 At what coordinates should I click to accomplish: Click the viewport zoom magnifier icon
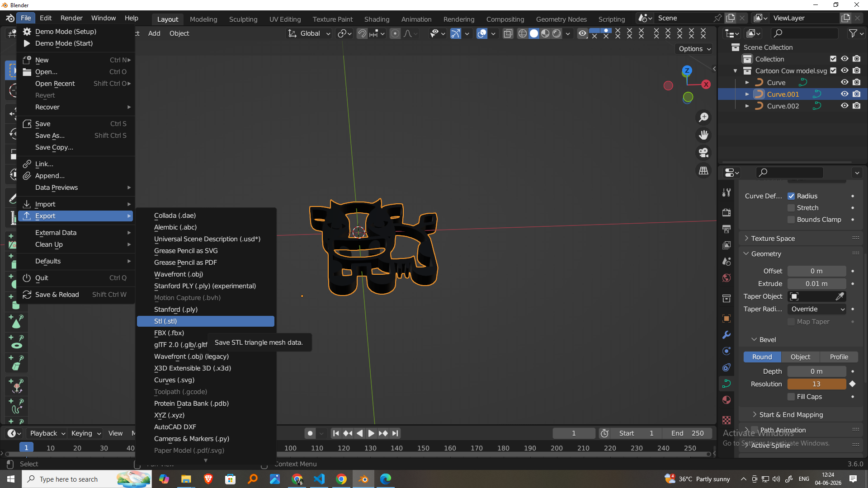pyautogui.click(x=704, y=117)
